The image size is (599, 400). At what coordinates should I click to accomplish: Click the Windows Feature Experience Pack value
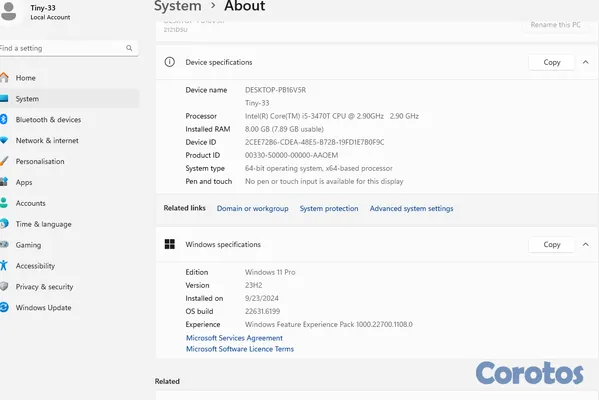pos(329,324)
